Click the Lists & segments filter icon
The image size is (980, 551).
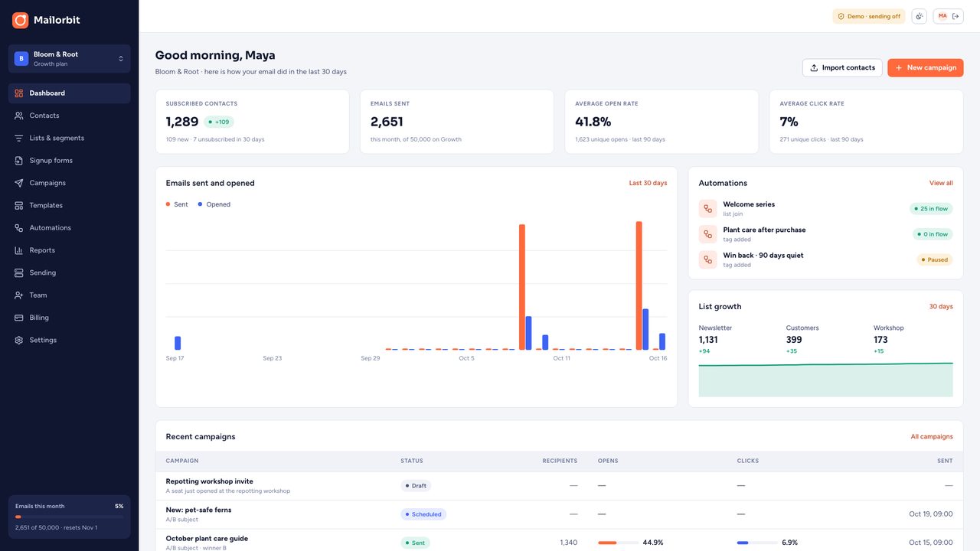point(19,138)
